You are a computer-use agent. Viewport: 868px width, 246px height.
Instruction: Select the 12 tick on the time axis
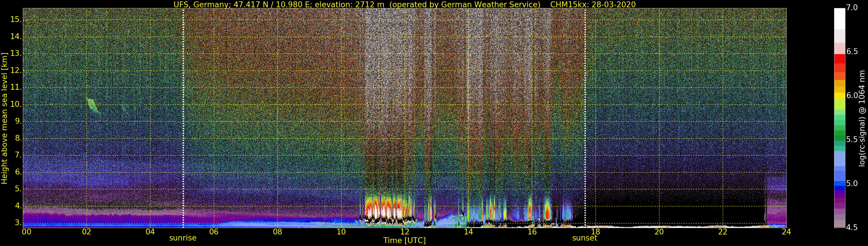(405, 232)
